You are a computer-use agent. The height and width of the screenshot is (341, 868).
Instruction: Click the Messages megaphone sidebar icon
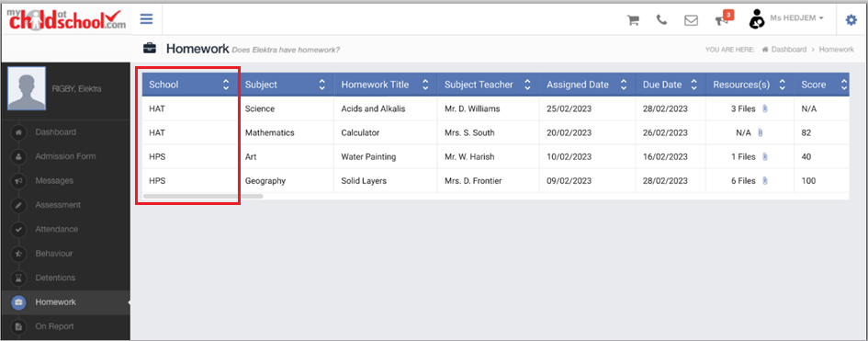click(x=18, y=181)
